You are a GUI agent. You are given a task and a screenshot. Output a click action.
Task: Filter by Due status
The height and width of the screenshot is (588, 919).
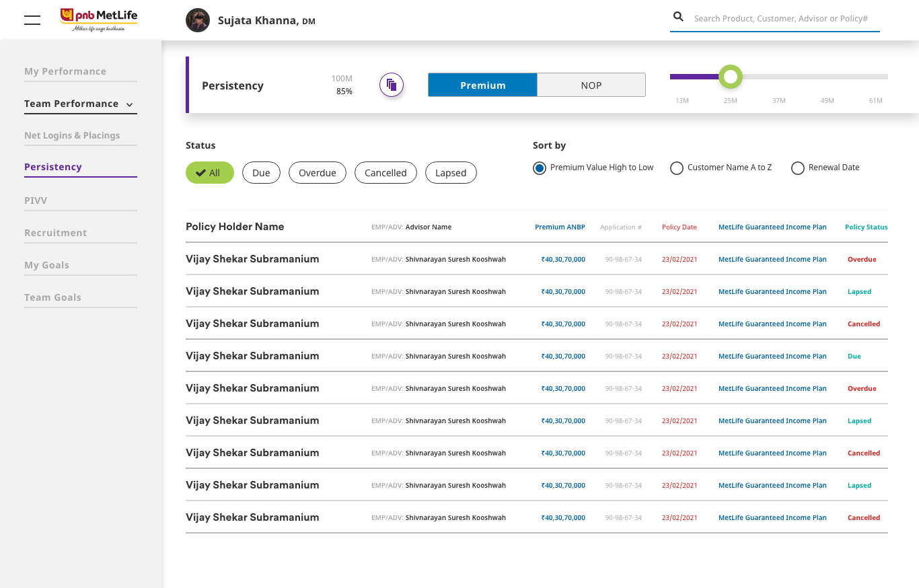261,173
